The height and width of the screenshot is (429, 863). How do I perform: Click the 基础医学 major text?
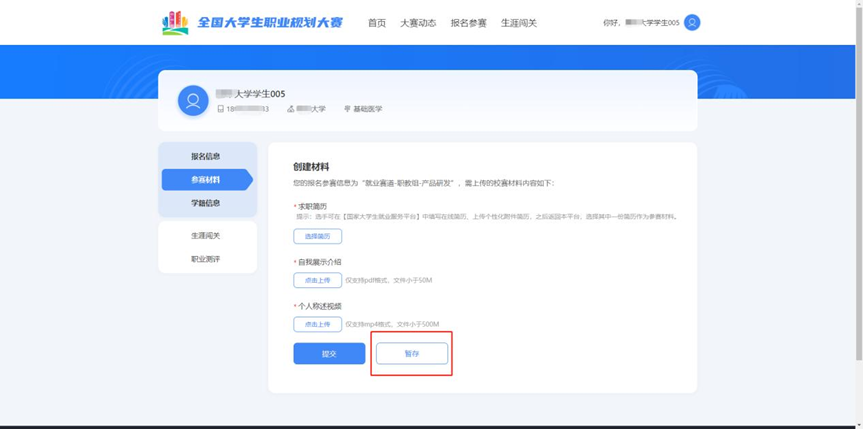pos(368,109)
